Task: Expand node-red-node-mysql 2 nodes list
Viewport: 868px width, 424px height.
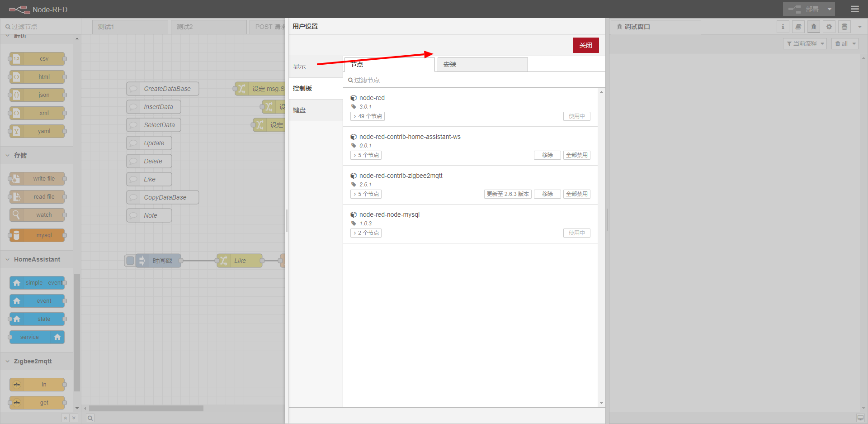Action: point(366,233)
